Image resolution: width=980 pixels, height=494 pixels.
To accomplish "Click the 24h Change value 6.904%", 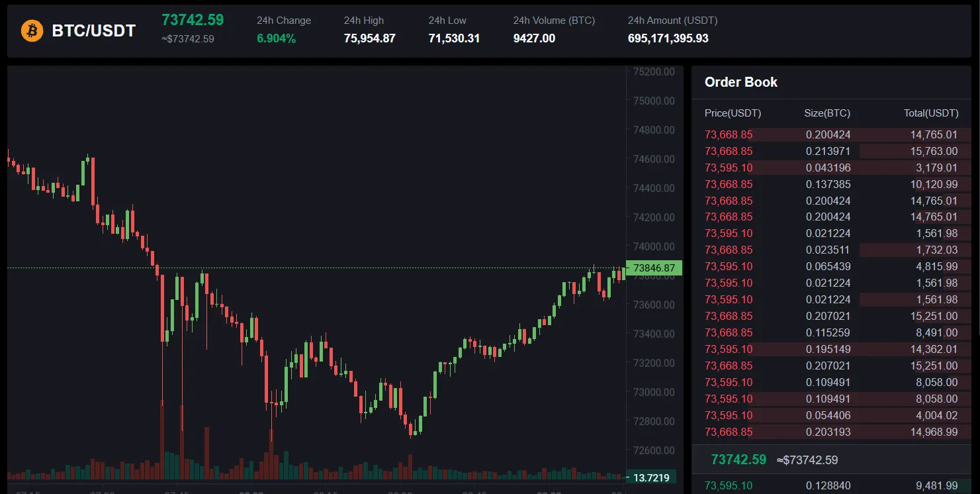I will click(276, 38).
